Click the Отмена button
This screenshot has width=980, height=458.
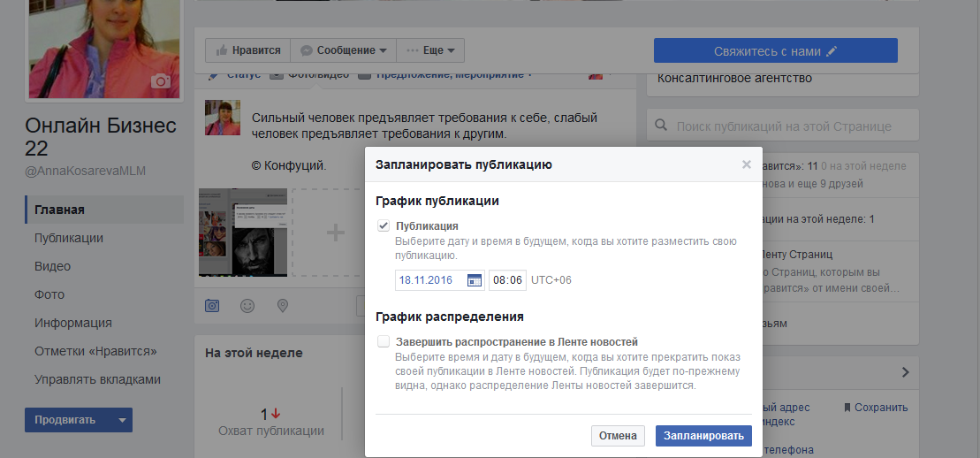tap(618, 435)
